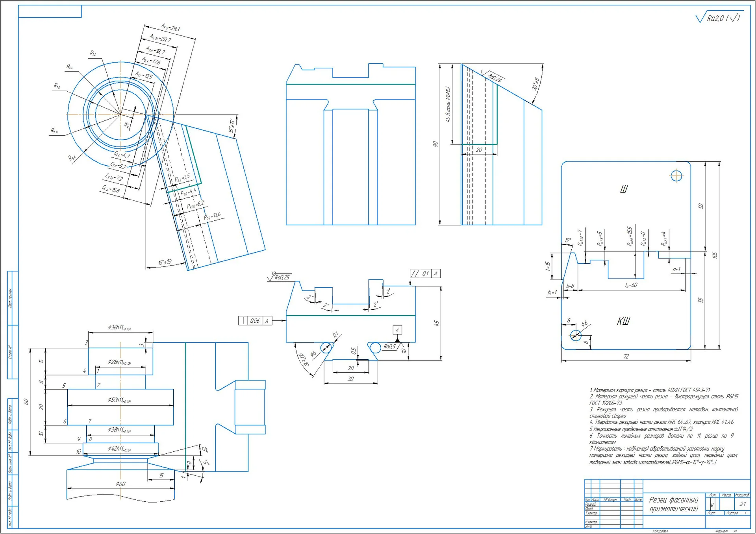
Task: Click the perpendicularity tolerance frame 0,06 A
Action: coord(256,321)
